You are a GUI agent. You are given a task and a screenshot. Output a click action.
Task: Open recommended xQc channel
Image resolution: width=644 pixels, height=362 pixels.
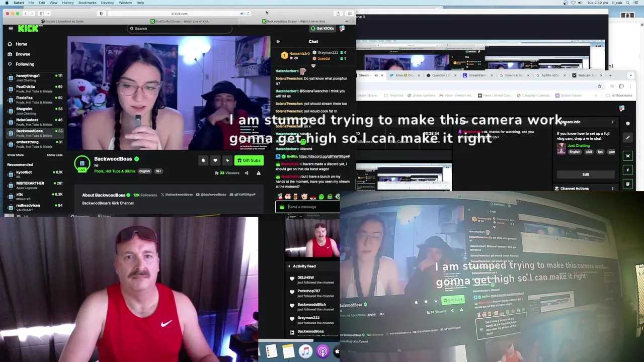pyautogui.click(x=35, y=196)
